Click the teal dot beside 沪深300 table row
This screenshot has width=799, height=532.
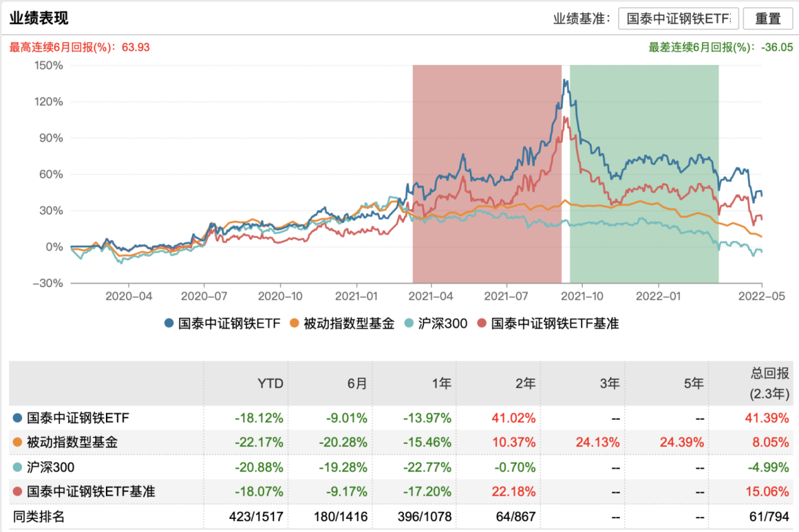pyautogui.click(x=17, y=467)
